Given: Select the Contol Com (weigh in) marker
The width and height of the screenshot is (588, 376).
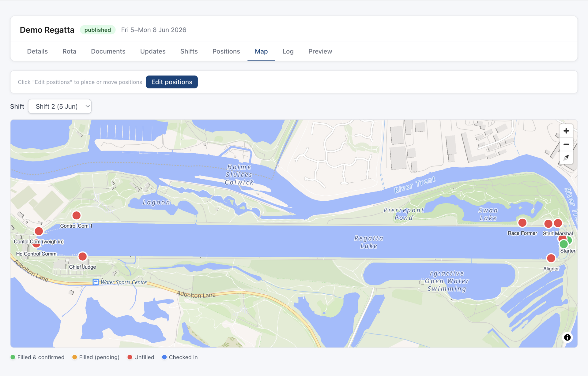Looking at the screenshot, I should click(x=39, y=231).
